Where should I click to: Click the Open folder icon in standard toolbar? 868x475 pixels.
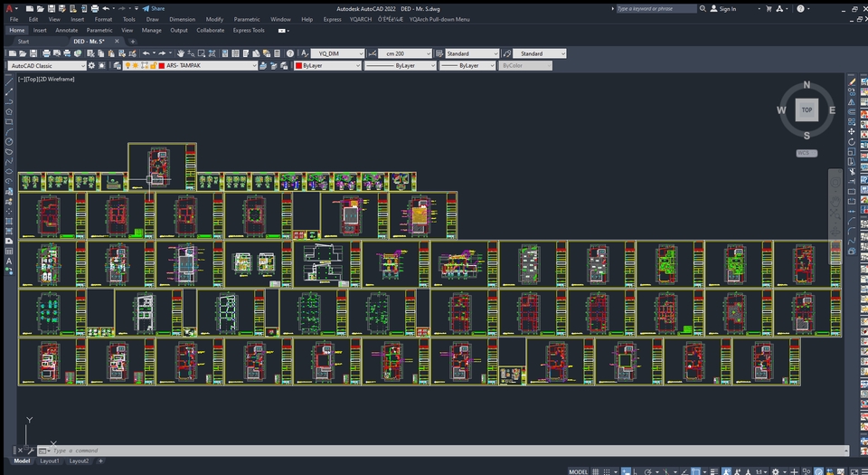tap(23, 53)
